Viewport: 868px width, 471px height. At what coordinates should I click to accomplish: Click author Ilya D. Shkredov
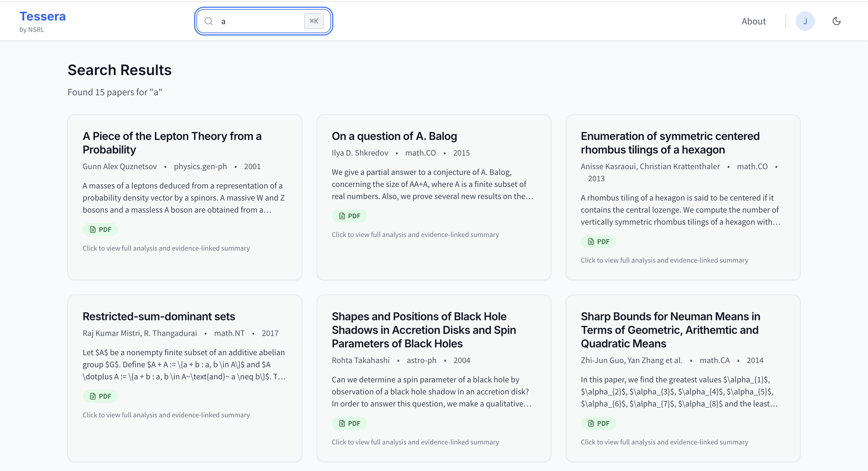tap(360, 153)
